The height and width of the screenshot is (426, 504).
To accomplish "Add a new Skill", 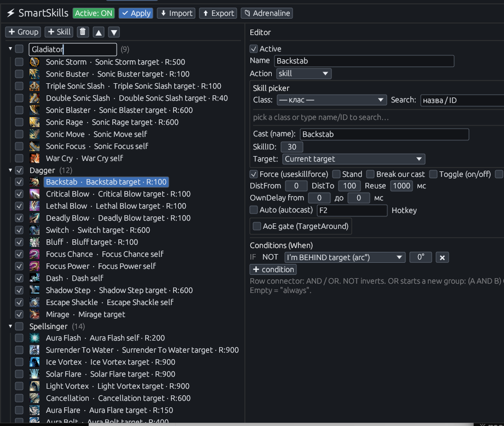I will pyautogui.click(x=59, y=32).
